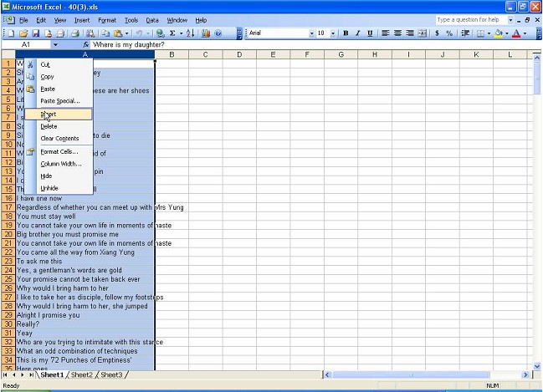This screenshot has width=543, height=392.
Task: Click the Excel document icon beside File menu
Action: pos(8,20)
